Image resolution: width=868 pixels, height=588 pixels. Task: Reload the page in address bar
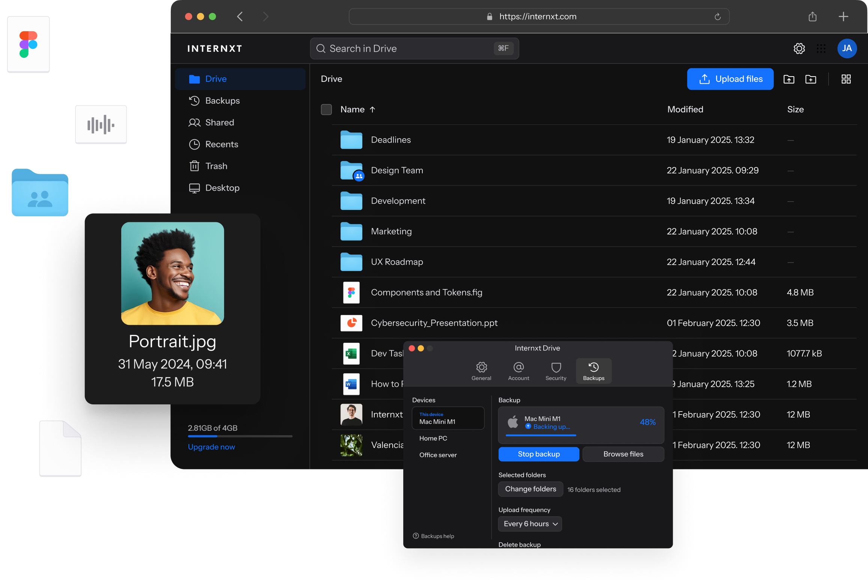tap(717, 17)
